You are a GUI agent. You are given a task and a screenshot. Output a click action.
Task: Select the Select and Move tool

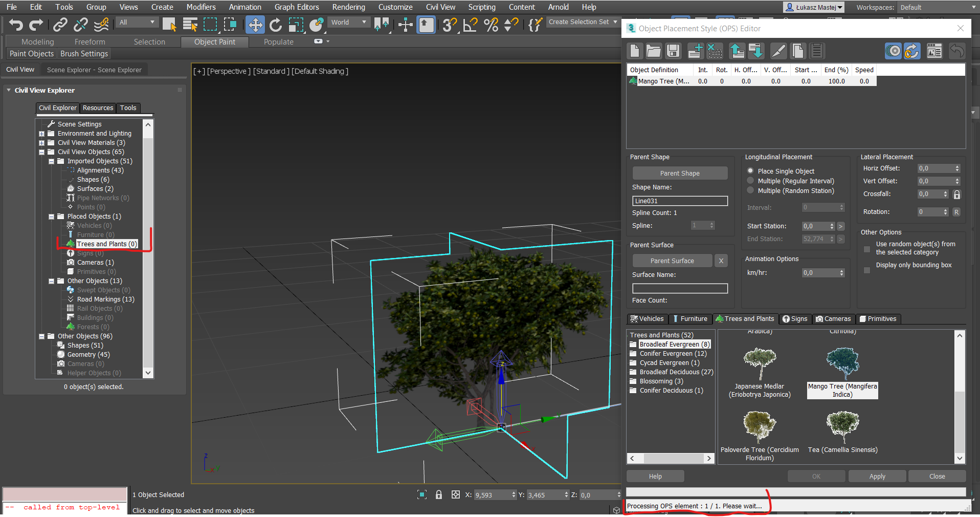point(255,24)
